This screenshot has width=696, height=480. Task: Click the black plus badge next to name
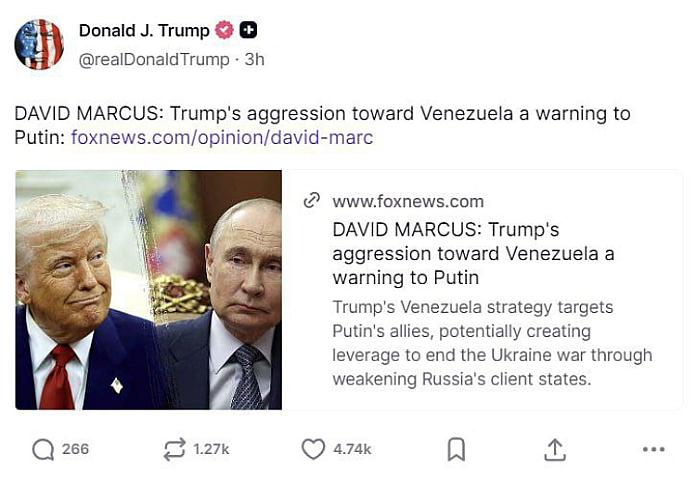249,30
